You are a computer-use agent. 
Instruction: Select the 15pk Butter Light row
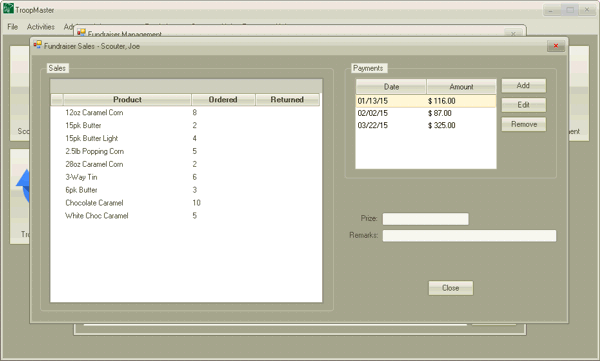point(186,138)
